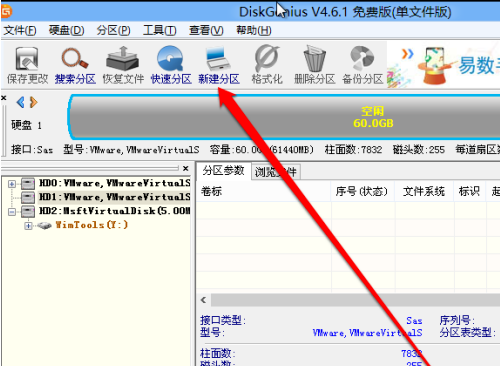Click the partition table horizontal scrollbar track
The image size is (500, 366).
[x=355, y=300]
